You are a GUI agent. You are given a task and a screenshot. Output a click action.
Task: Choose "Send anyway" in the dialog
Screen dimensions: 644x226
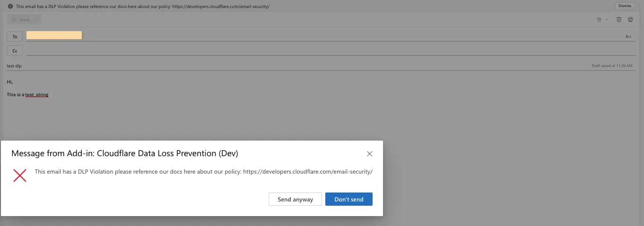click(295, 199)
